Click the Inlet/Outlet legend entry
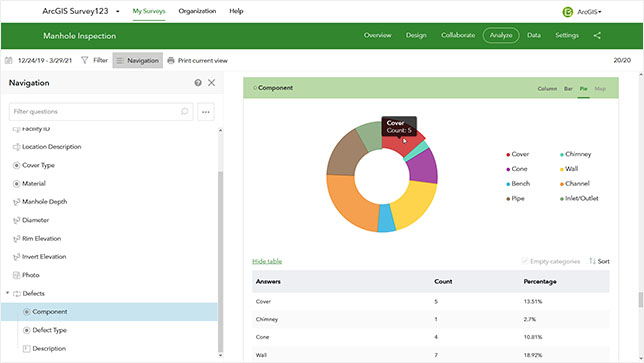This screenshot has width=644, height=363. 579,198
